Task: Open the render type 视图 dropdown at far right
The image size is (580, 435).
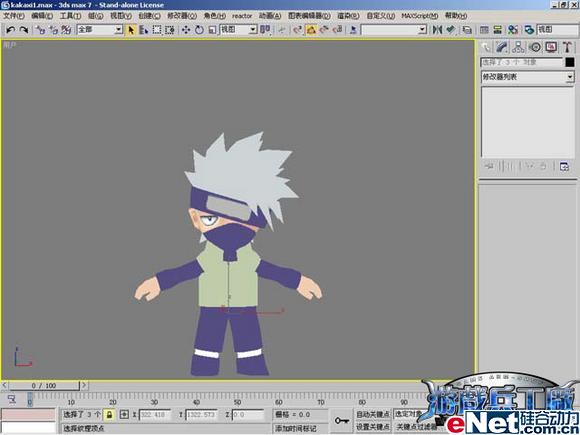Action: pos(557,30)
